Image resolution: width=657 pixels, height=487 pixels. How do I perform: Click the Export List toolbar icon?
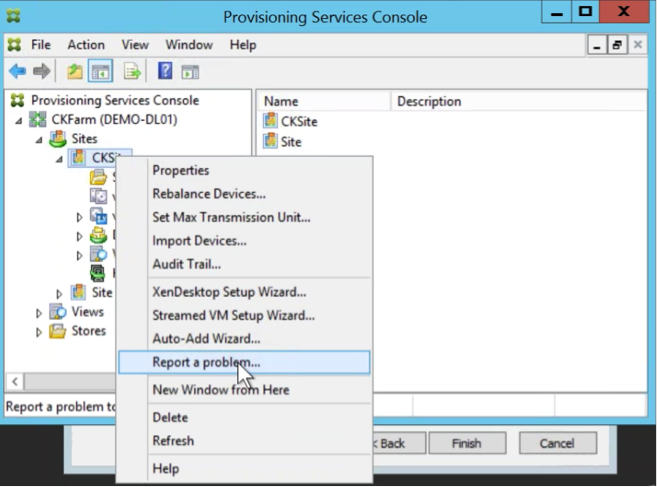tap(132, 71)
